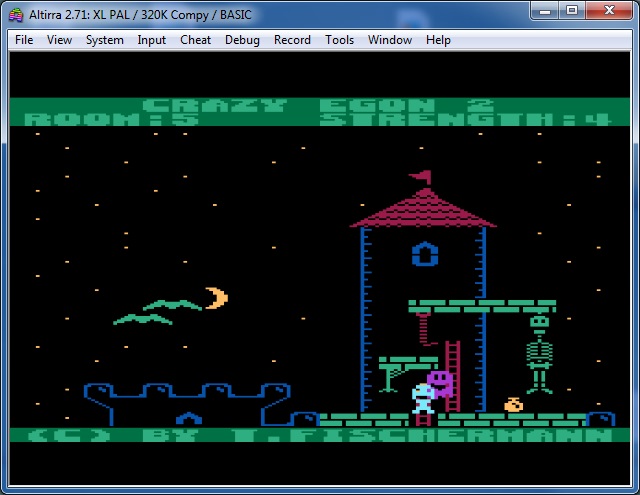Open the View menu
The height and width of the screenshot is (495, 640).
click(59, 40)
